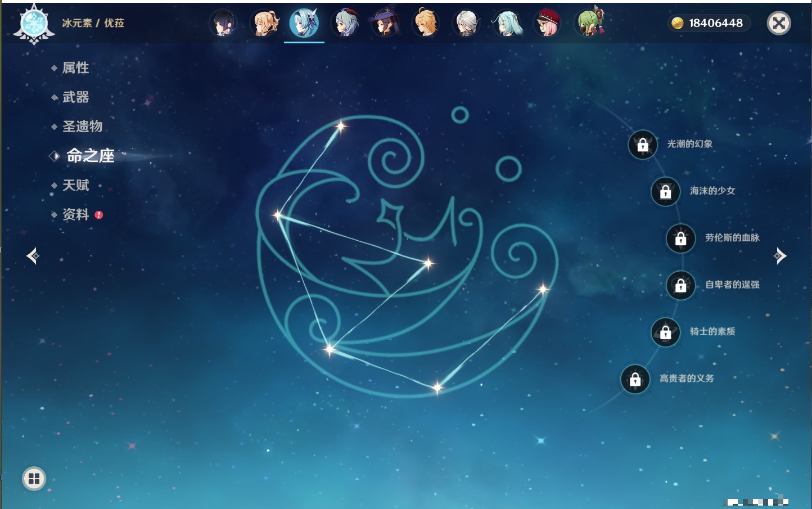812x509 pixels.
Task: Select Ganyu's avatar with red horns
Action: 345,23
